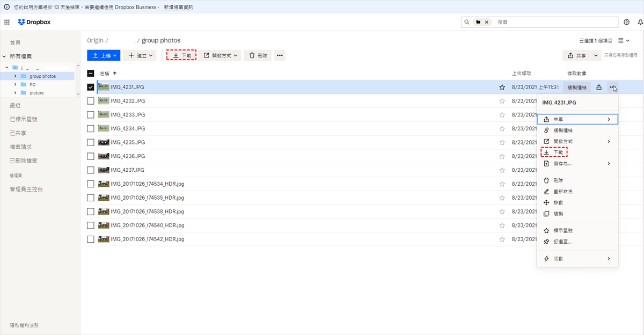Open 隱私權和法務 link at bottom
Screen dimensions: 644x335
[24, 325]
